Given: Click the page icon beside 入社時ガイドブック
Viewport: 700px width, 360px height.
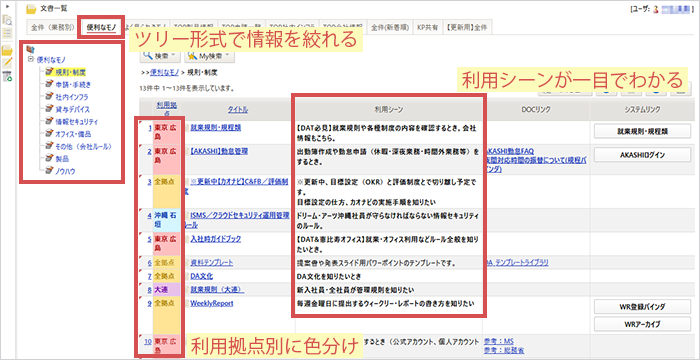Looking at the screenshot, I should [x=187, y=239].
